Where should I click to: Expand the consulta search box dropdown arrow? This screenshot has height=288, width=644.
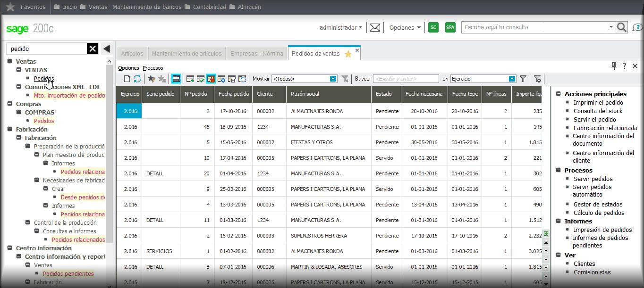pos(611,27)
